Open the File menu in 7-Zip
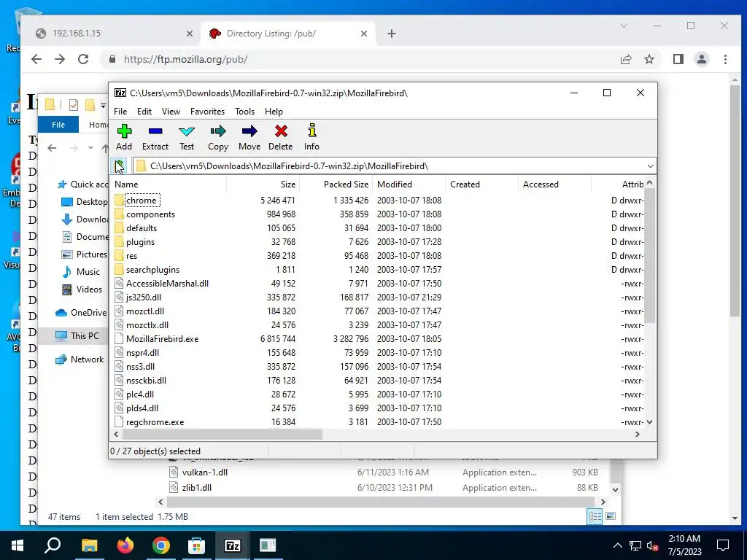The width and height of the screenshot is (747, 560). click(x=120, y=112)
